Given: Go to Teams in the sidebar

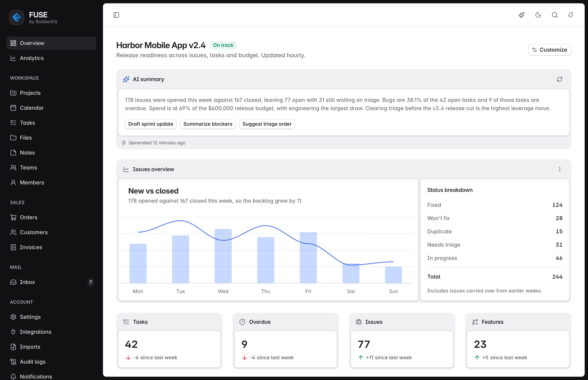Looking at the screenshot, I should (x=51, y=168).
